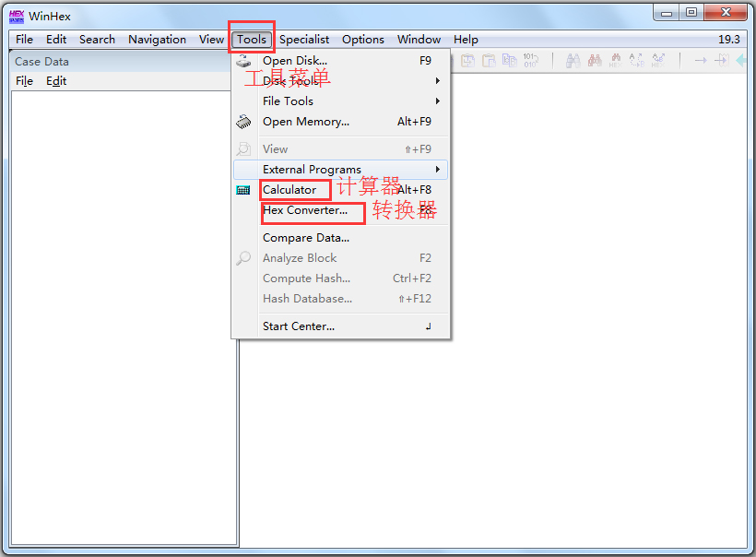The image size is (756, 557).
Task: Maximize the WinHex window
Action: 691,13
